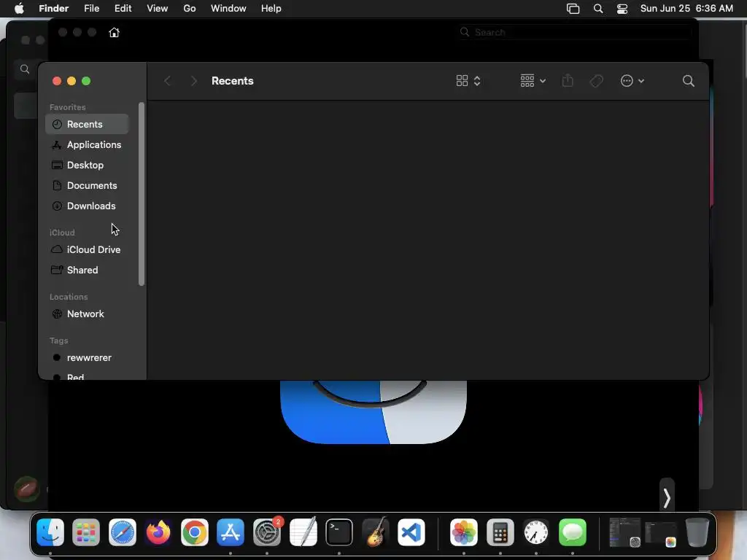The image size is (747, 560).
Task: Click the Share toolbar icon
Action: pyautogui.click(x=568, y=81)
